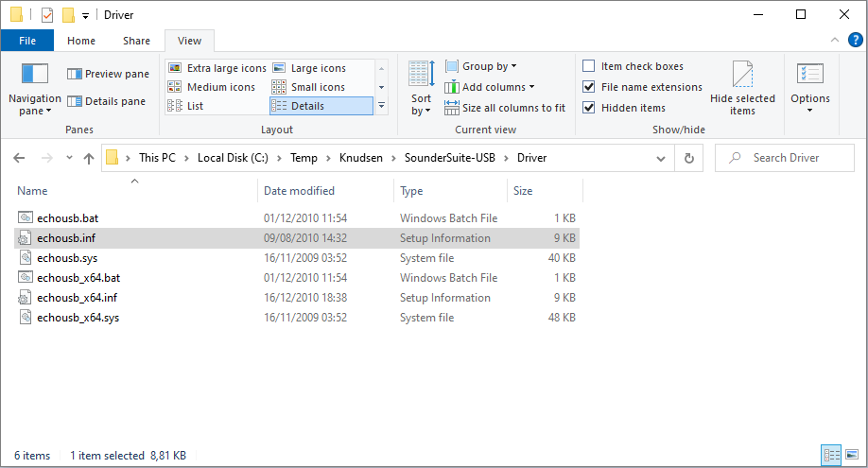
Task: Click Size all columns to fit
Action: click(505, 108)
